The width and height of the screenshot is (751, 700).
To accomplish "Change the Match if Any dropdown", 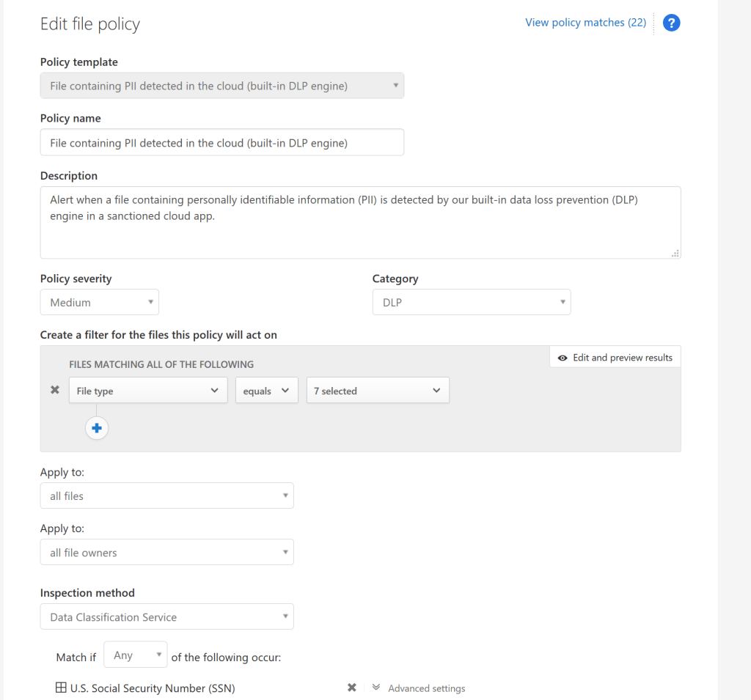I will click(136, 655).
